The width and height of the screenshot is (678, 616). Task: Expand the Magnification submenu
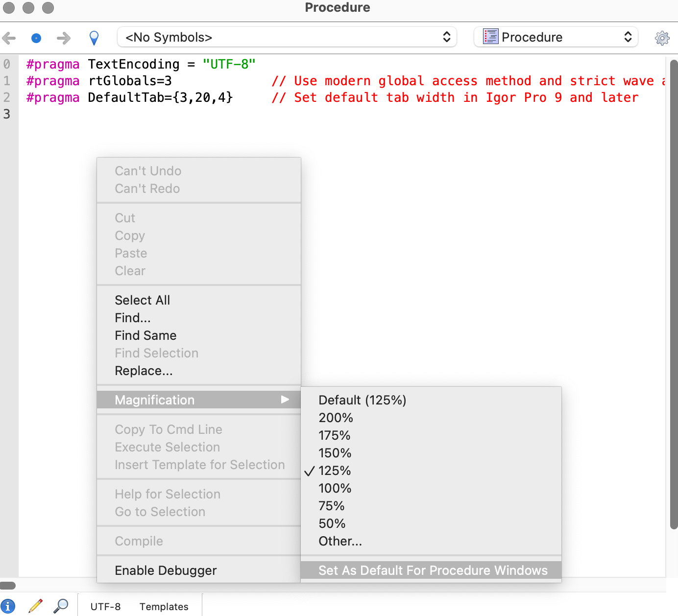pos(199,400)
